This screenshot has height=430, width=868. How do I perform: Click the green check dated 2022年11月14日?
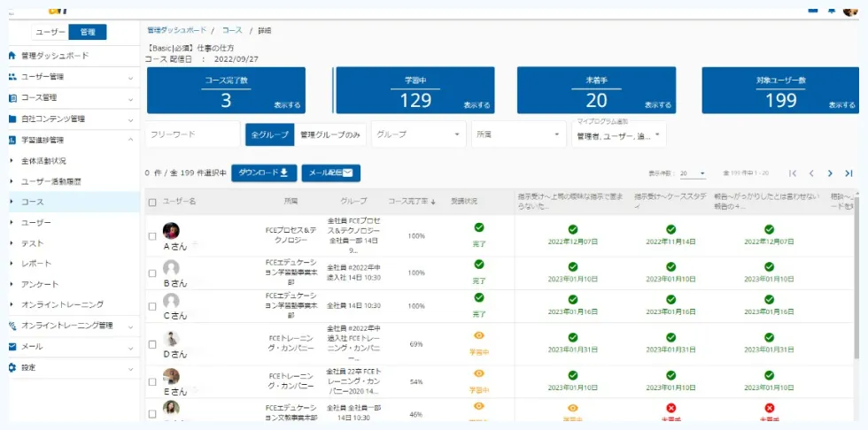pos(671,229)
